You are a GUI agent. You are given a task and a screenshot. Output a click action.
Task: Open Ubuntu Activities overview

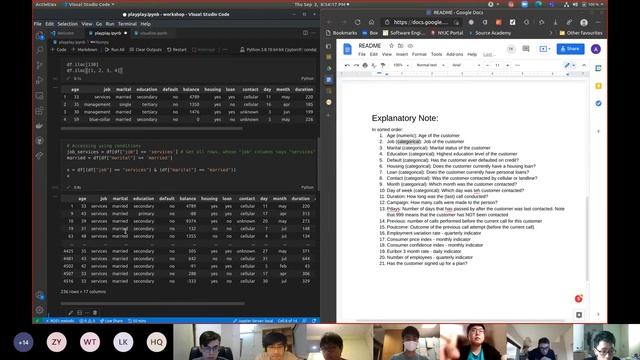[x=46, y=4]
